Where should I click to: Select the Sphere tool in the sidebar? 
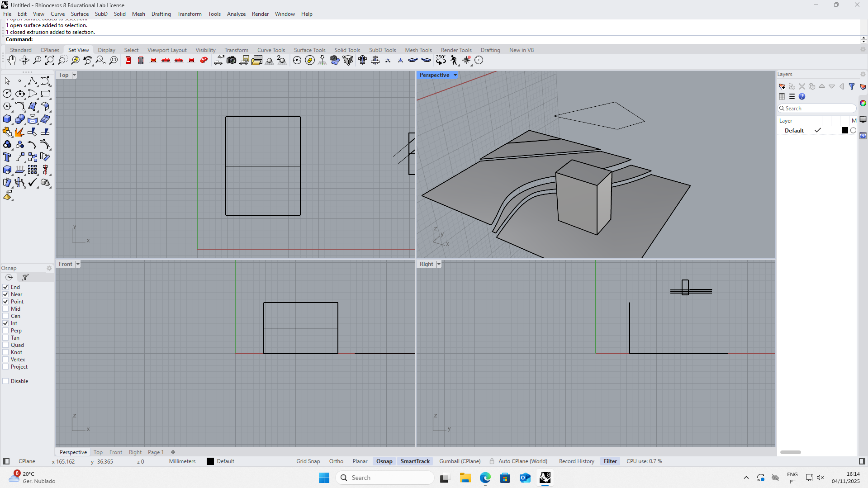pos(20,119)
